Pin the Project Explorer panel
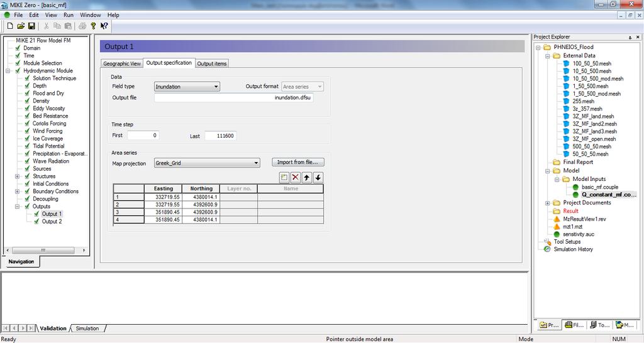This screenshot has width=644, height=343. [x=630, y=37]
